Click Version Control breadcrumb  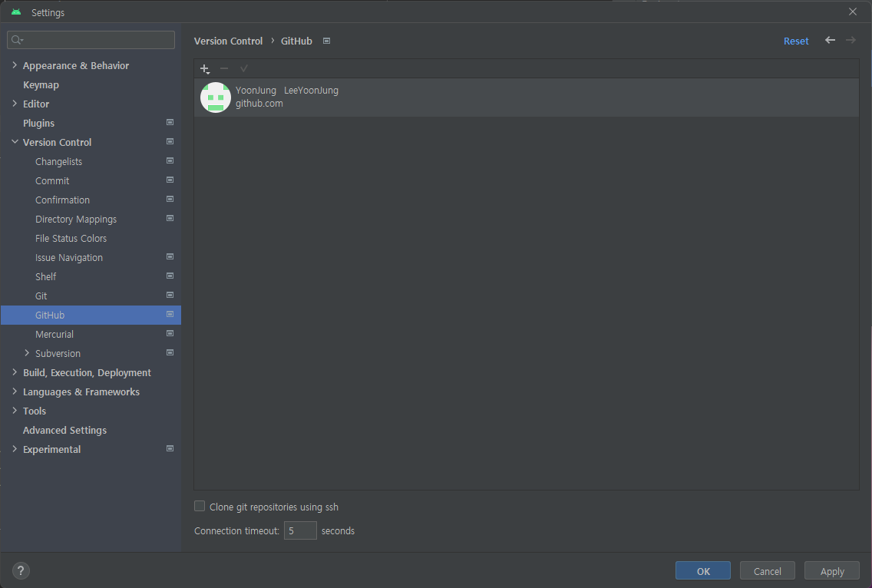[x=228, y=41]
